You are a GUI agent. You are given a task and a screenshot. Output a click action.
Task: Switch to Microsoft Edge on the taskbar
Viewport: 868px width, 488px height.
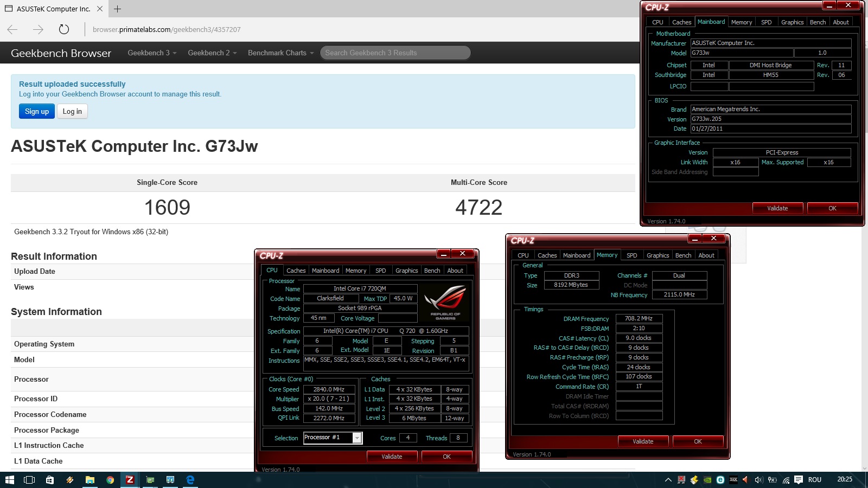(x=190, y=480)
